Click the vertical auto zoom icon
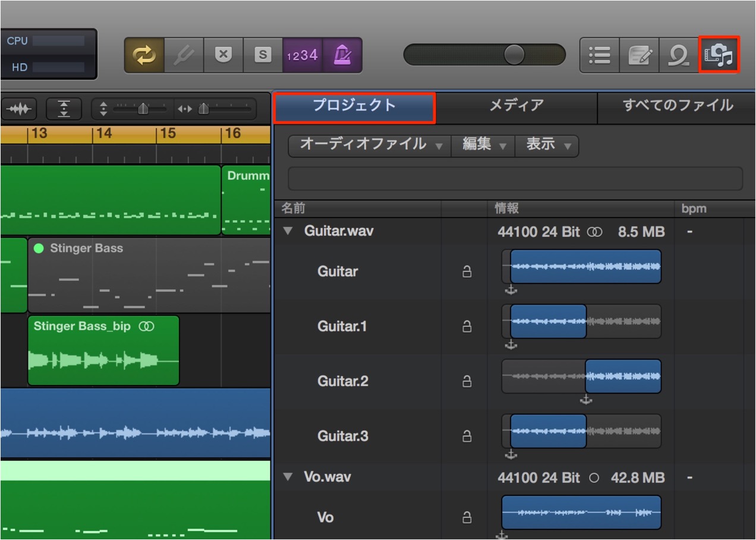 [x=64, y=109]
